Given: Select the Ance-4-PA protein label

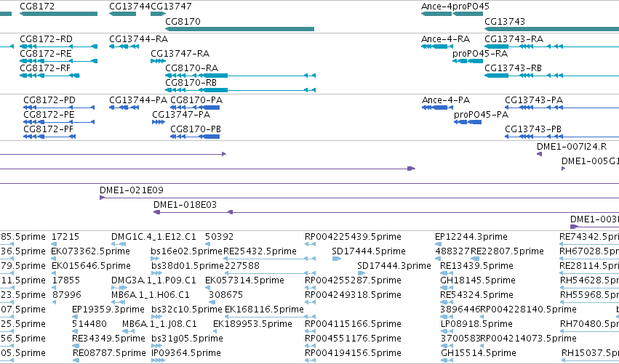Looking at the screenshot, I should click(x=446, y=100).
